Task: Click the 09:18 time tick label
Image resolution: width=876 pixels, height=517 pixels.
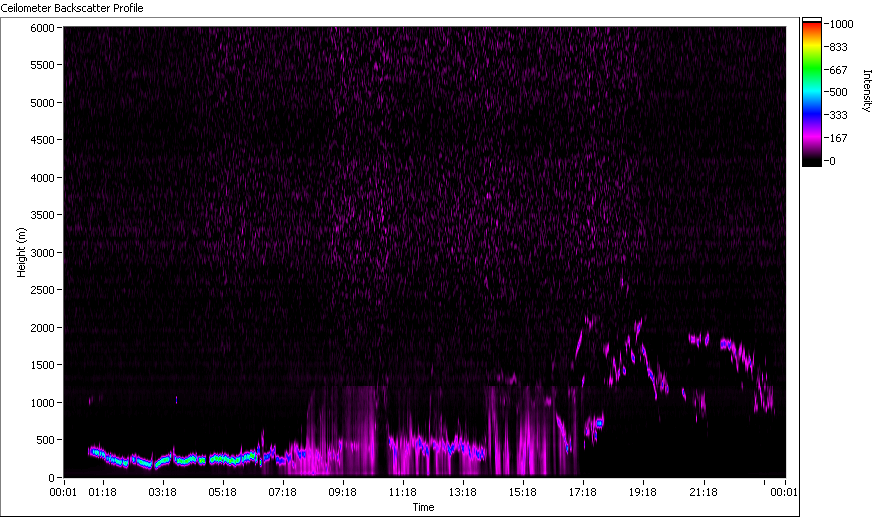Action: (342, 492)
